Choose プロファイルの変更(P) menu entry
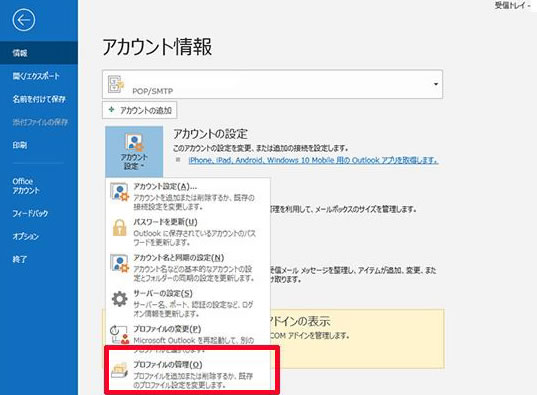The height and width of the screenshot is (395, 537). 188,336
